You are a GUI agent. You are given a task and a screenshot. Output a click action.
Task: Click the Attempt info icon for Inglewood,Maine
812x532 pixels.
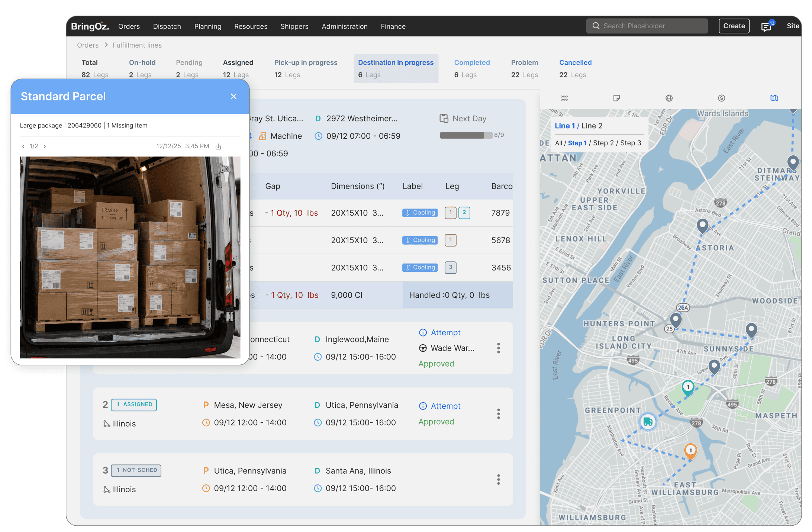[x=423, y=333]
